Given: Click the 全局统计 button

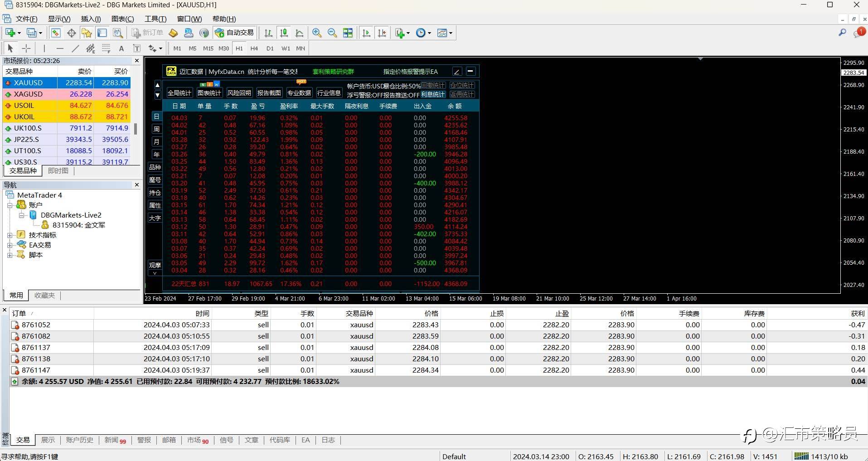Looking at the screenshot, I should coord(179,93).
